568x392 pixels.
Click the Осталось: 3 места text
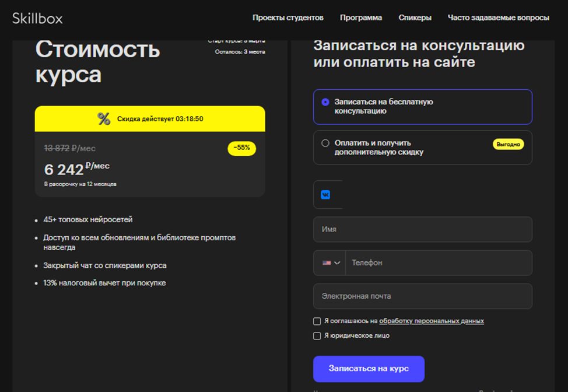(x=240, y=52)
